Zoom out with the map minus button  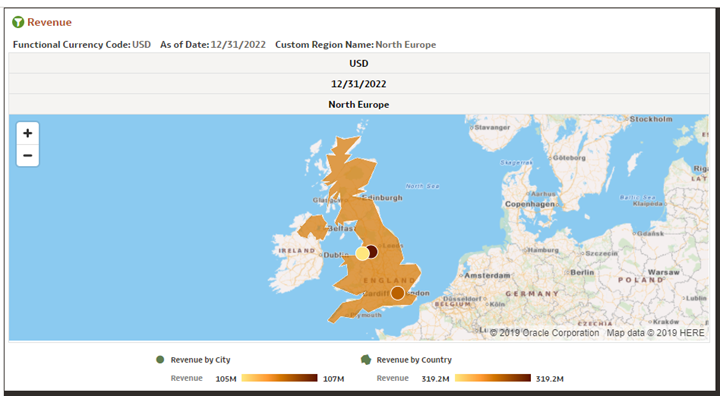[x=28, y=155]
